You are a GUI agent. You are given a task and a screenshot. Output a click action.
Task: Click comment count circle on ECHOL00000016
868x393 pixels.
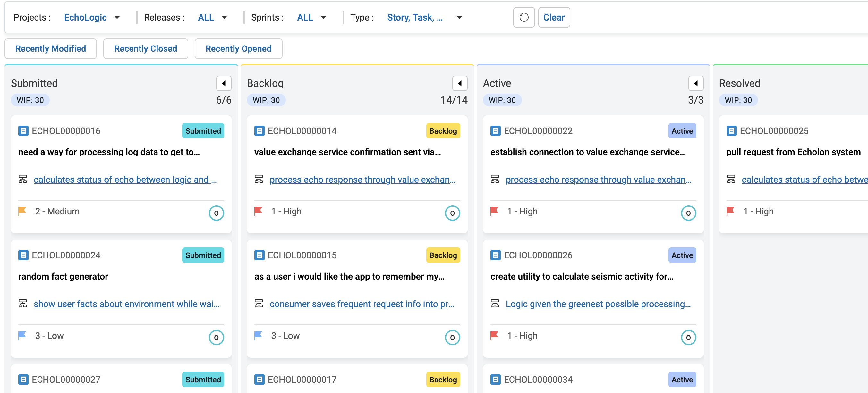coord(216,213)
